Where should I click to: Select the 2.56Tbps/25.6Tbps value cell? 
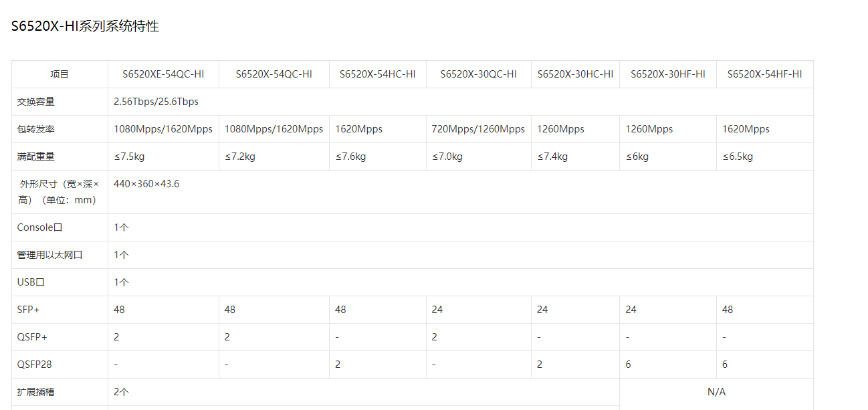[x=156, y=102]
